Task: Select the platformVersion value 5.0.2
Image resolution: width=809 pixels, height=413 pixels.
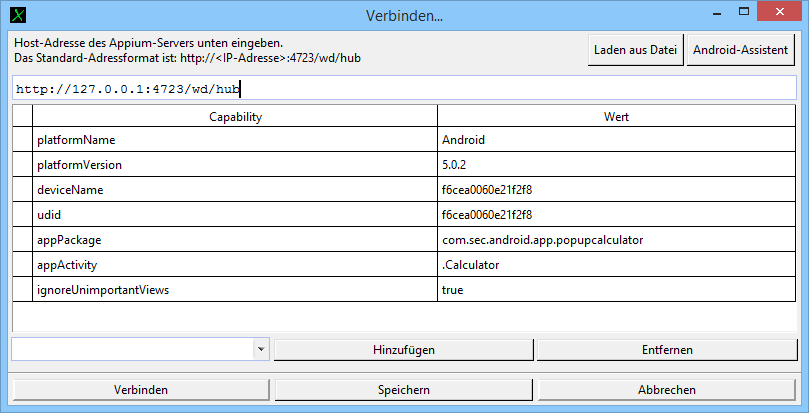Action: click(616, 165)
